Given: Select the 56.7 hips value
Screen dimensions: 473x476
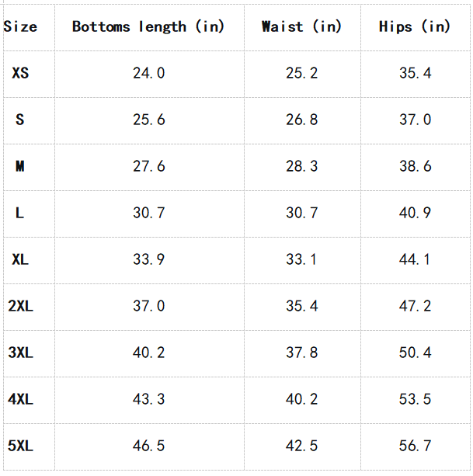Looking at the screenshot, I should pyautogui.click(x=415, y=446).
